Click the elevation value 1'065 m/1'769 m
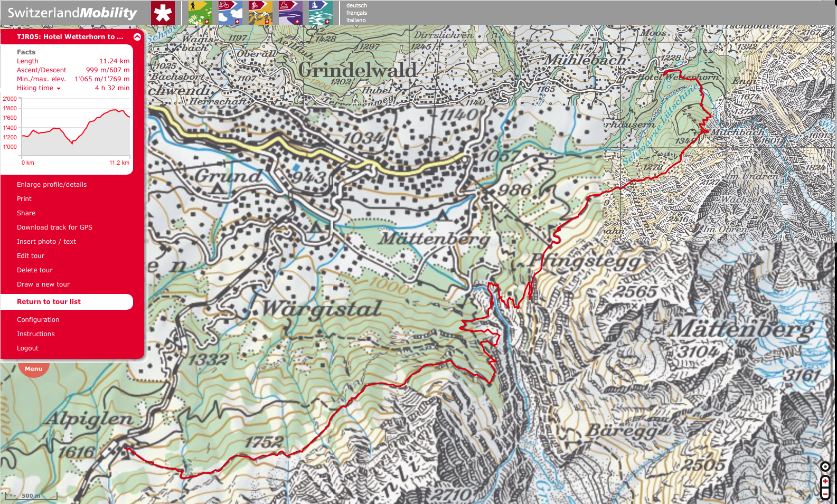The width and height of the screenshot is (837, 504). click(102, 79)
